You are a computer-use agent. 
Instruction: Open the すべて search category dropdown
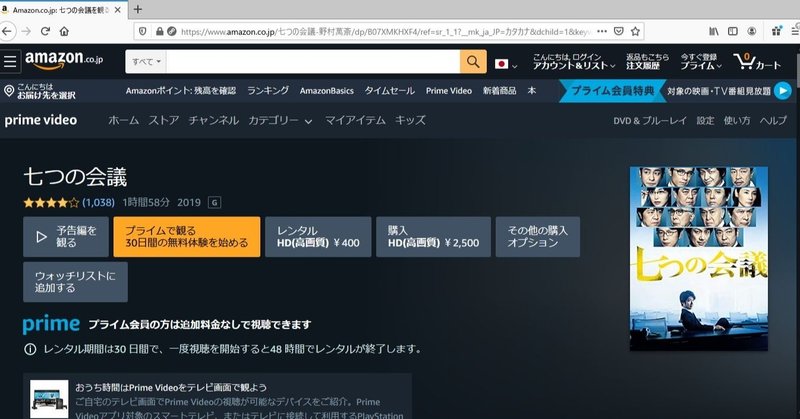click(146, 62)
